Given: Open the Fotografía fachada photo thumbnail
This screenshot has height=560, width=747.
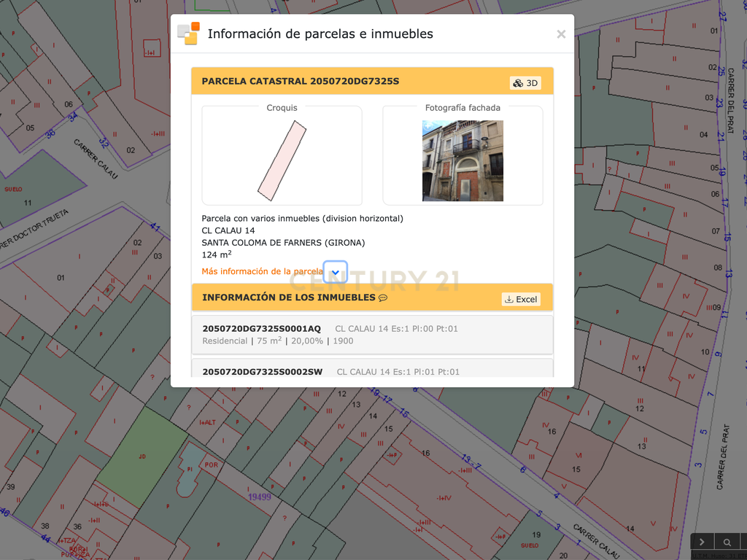Looking at the screenshot, I should [x=462, y=160].
